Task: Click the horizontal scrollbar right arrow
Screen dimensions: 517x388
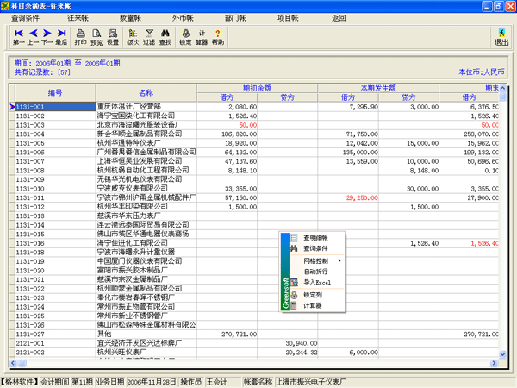Action: [x=494, y=363]
